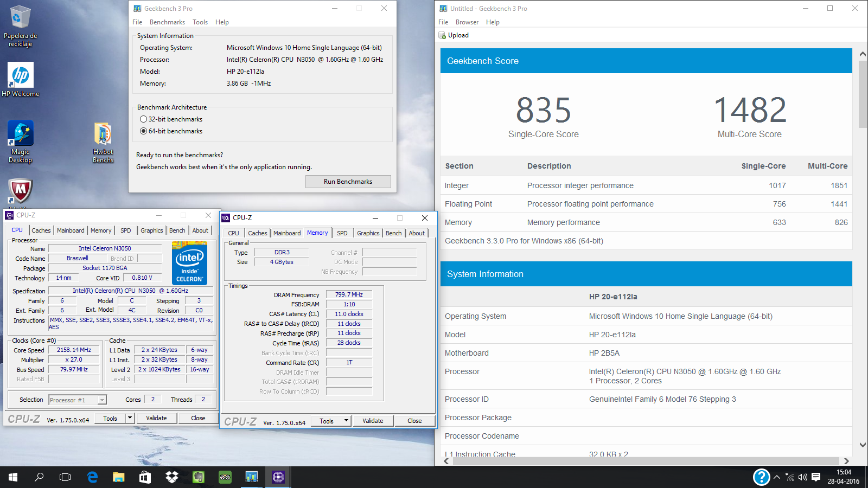Select 64-bit benchmarks radio button
This screenshot has height=488, width=868.
tap(143, 131)
